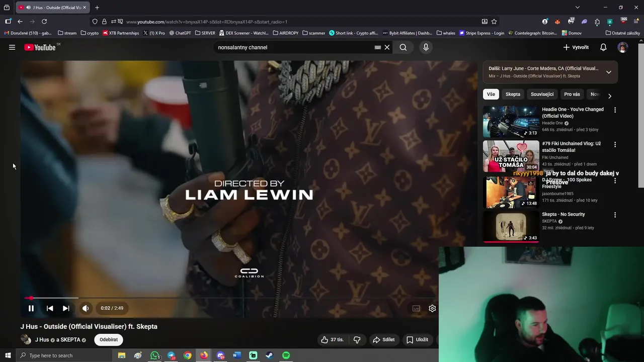
Task: Select the Vše filter chip
Action: (x=491, y=94)
